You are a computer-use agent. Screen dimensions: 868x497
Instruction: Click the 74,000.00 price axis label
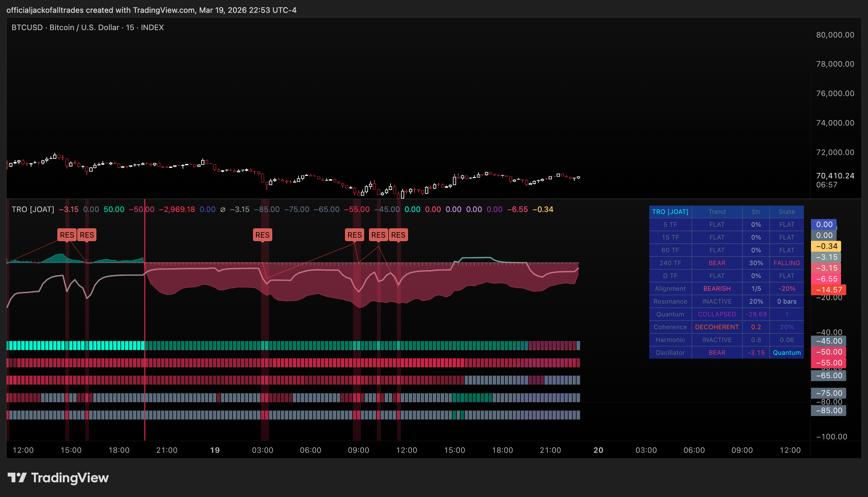click(835, 123)
